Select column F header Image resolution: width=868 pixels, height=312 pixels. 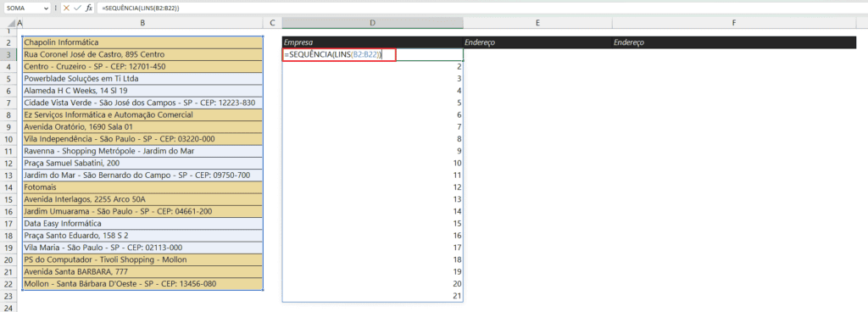[733, 23]
